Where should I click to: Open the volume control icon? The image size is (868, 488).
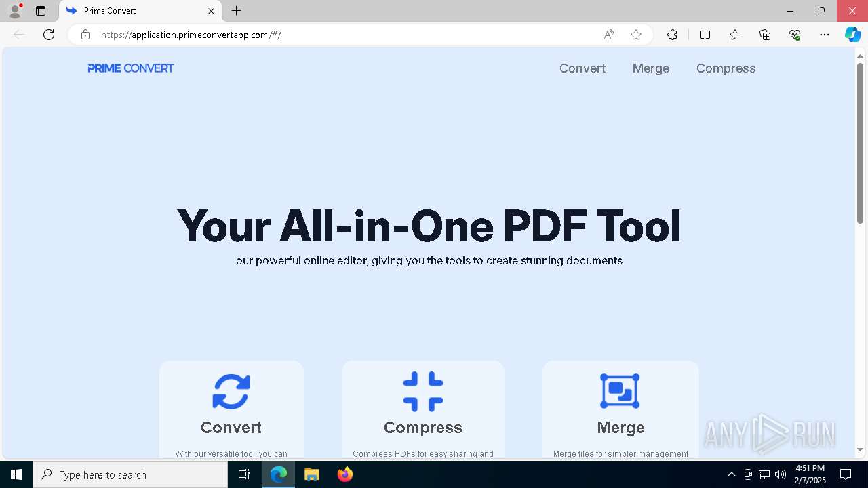click(781, 474)
